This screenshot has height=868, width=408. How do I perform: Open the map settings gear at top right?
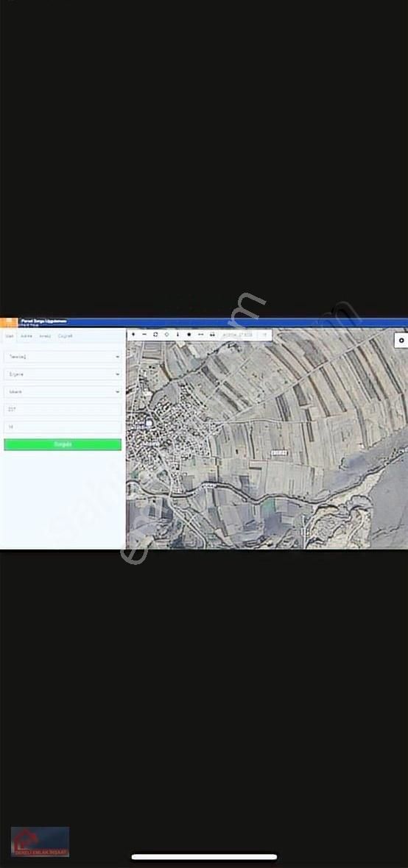401,341
